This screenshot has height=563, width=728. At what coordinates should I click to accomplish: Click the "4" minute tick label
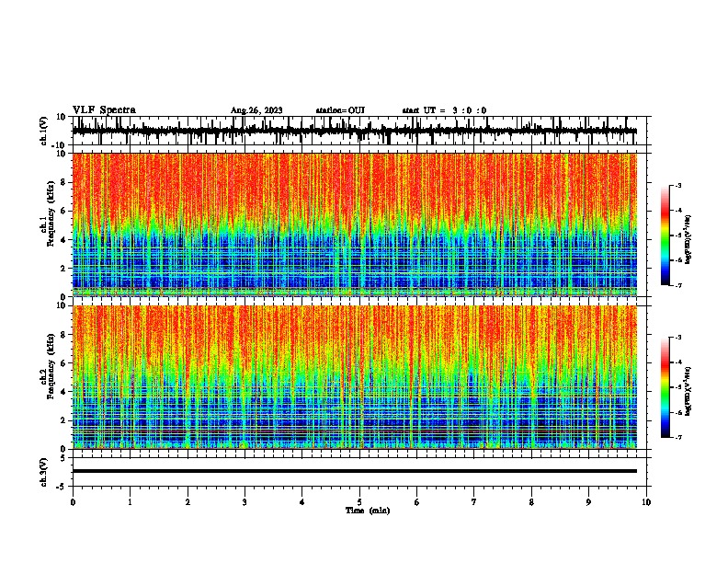302,502
